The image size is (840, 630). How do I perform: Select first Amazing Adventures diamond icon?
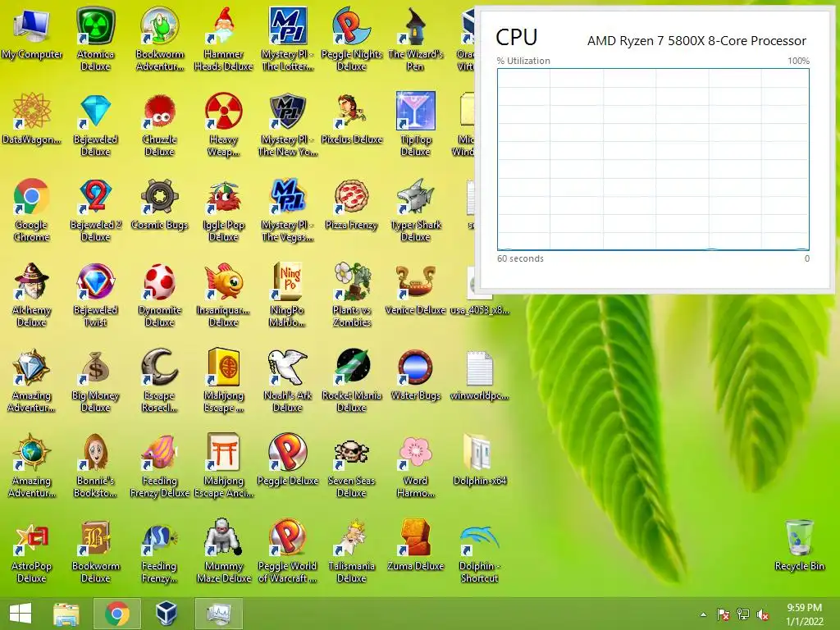click(32, 367)
